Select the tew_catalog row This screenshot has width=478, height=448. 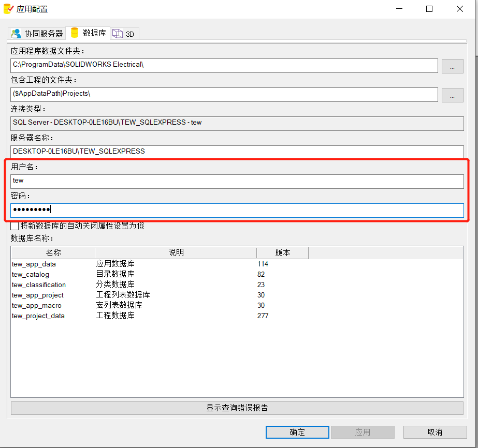(237, 274)
